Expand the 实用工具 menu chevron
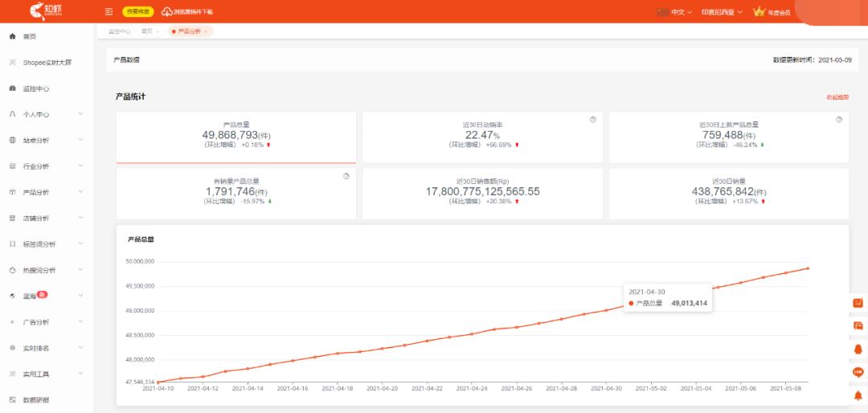The width and height of the screenshot is (868, 413). coord(81,374)
